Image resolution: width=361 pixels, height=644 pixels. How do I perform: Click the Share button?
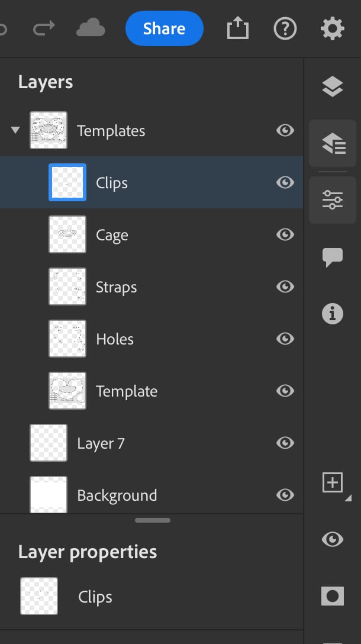point(164,28)
